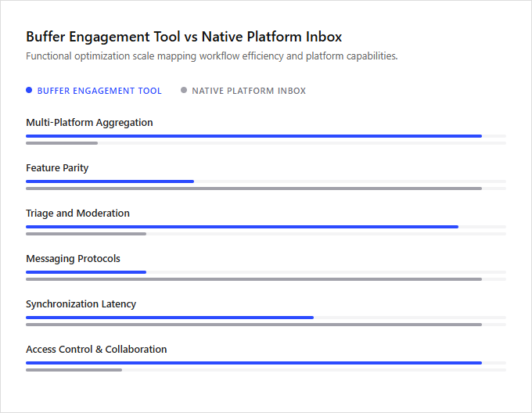Click the blue bar under Access Control & Collaboration
Viewport: 532px width, 413px height.
pyautogui.click(x=253, y=363)
